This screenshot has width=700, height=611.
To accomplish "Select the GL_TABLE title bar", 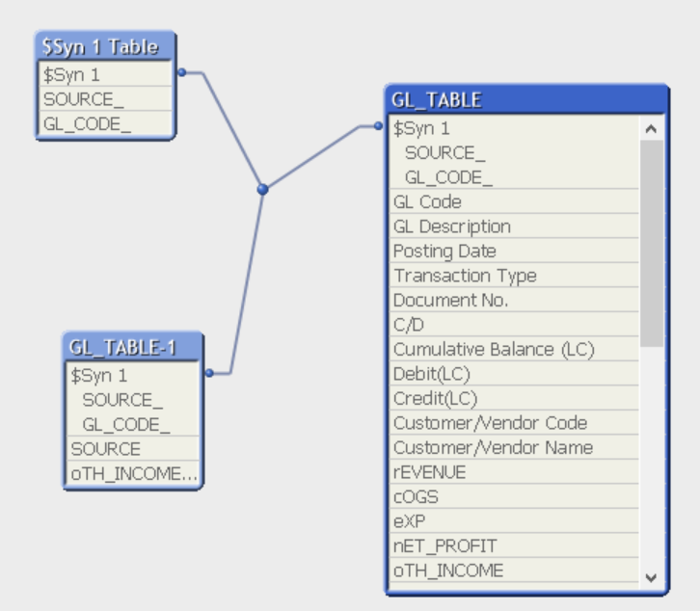I will click(526, 99).
